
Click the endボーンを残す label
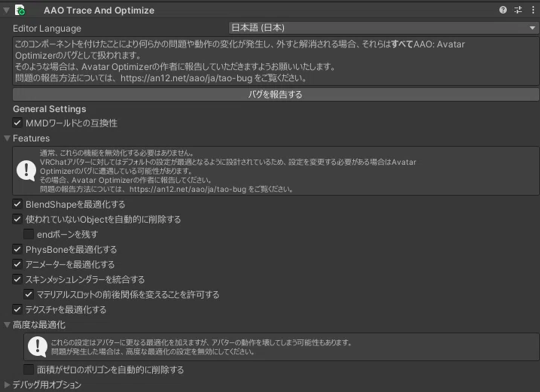(x=68, y=235)
